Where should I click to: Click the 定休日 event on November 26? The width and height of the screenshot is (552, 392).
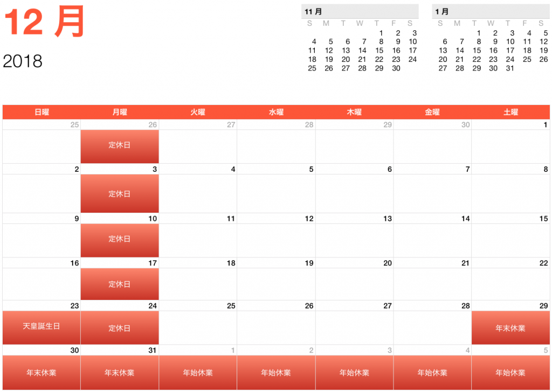point(120,146)
